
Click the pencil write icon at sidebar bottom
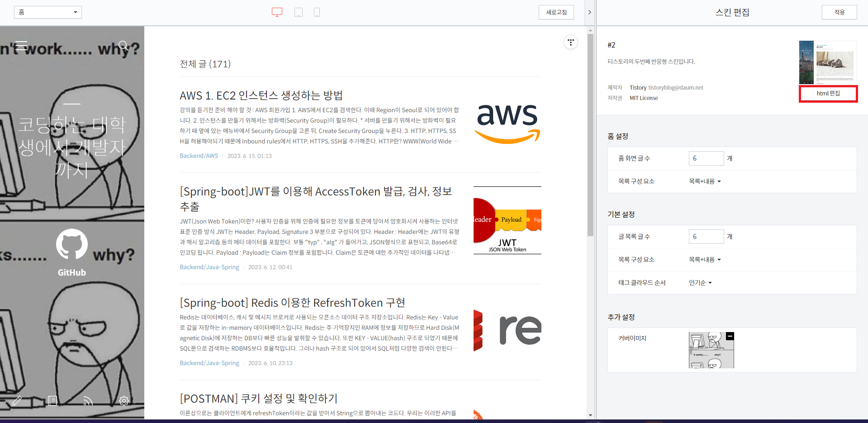coord(17,401)
